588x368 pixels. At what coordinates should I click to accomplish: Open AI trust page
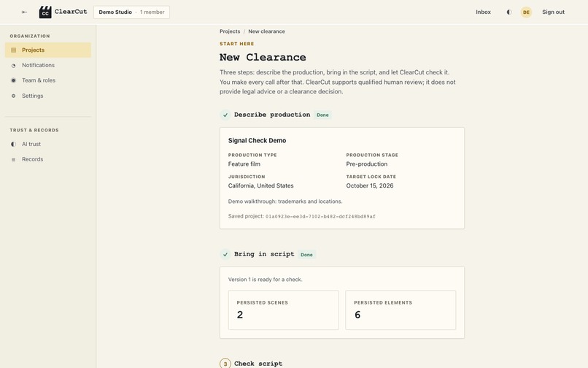point(48,144)
